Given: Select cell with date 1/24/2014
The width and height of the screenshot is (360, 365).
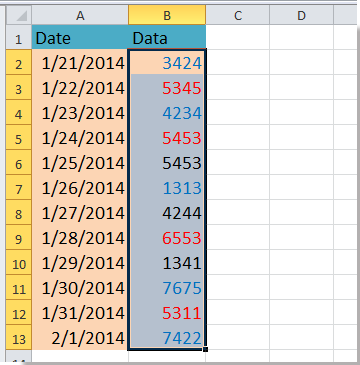Looking at the screenshot, I should click(80, 137).
